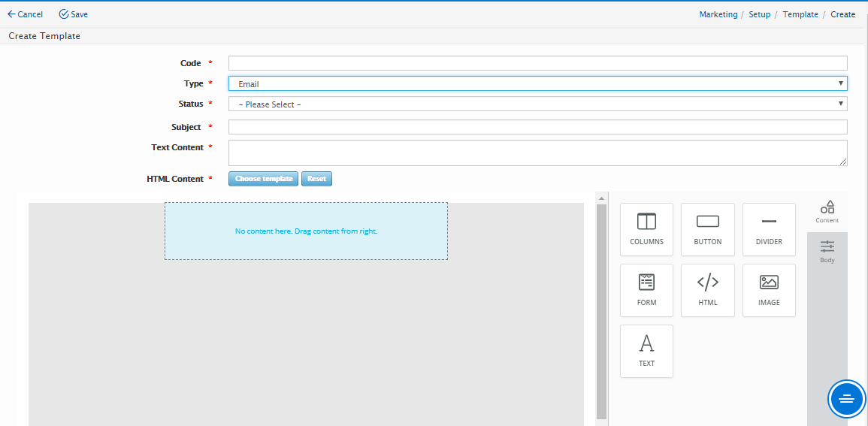Click the round blue floating menu button
868x426 pixels.
pos(846,398)
